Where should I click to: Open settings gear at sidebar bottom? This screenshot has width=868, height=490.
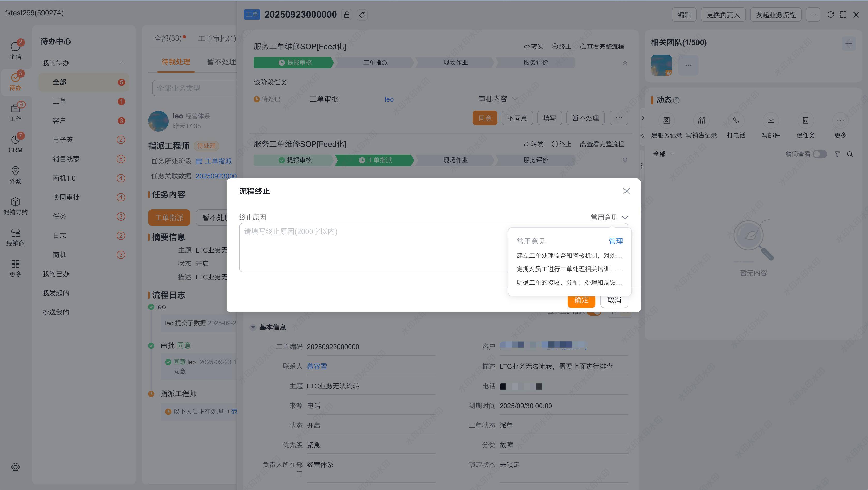[15, 467]
